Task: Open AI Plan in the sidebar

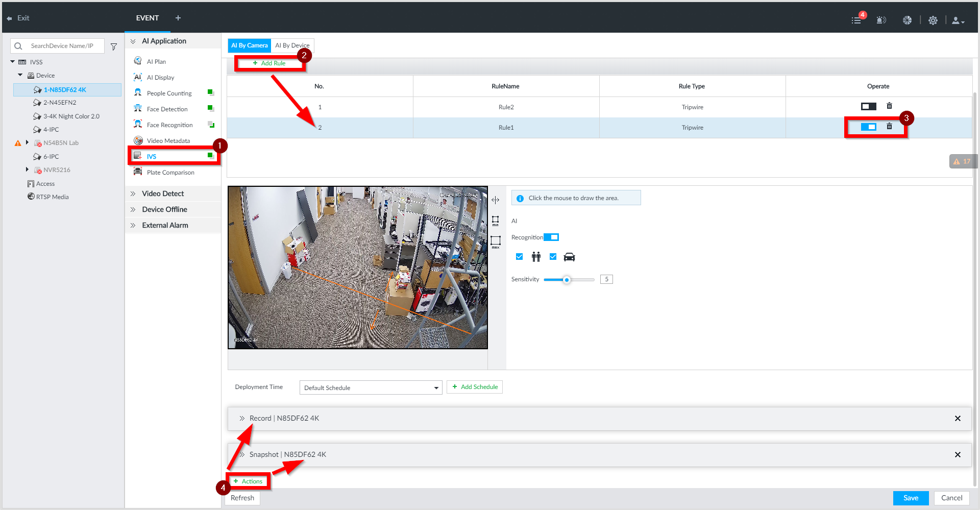Action: (x=156, y=61)
